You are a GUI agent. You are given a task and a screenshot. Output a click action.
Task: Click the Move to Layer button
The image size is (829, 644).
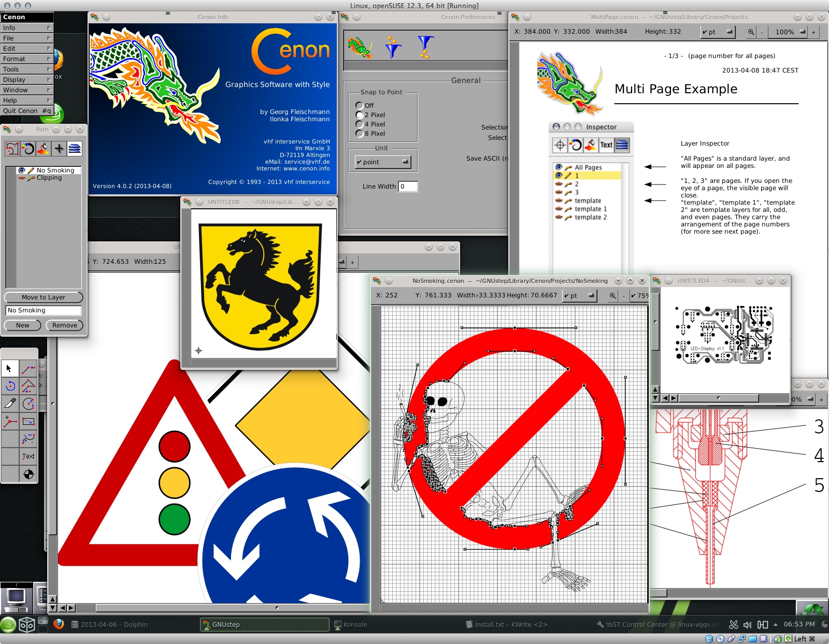click(x=44, y=297)
